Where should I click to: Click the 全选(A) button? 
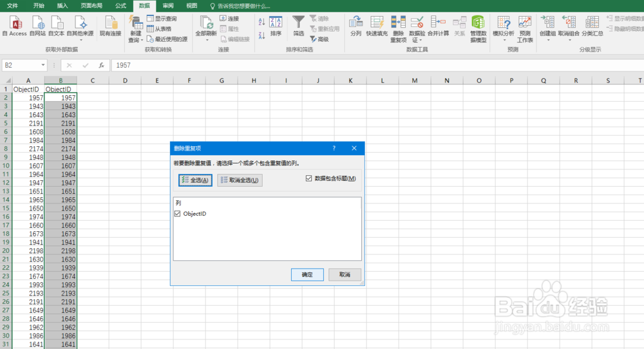coord(196,180)
